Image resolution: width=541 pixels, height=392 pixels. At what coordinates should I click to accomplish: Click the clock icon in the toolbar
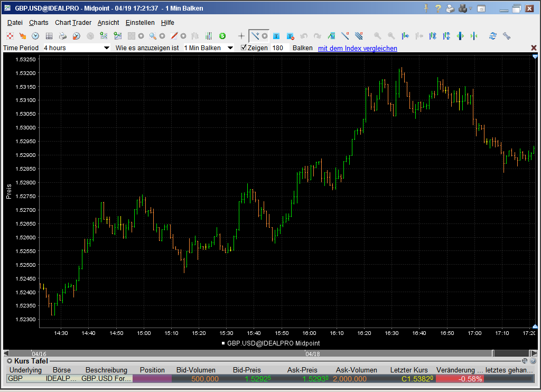coord(35,36)
